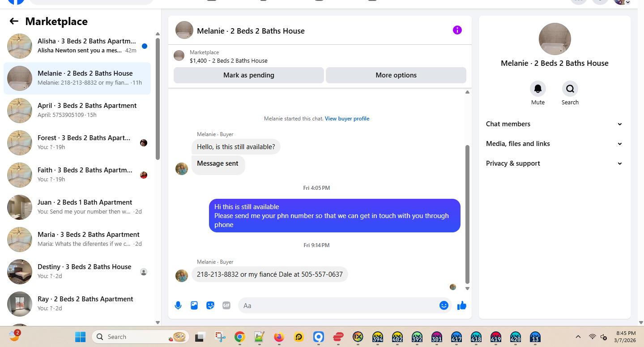This screenshot has width=644, height=347.
Task: Open Google Chrome from the taskbar
Action: click(x=240, y=337)
